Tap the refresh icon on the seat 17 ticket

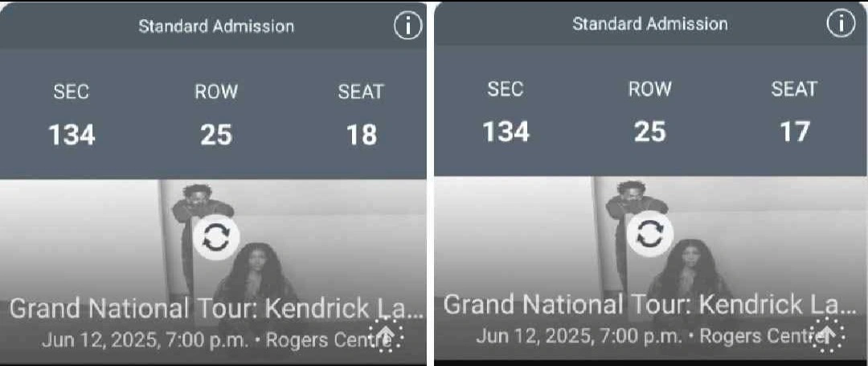(x=649, y=235)
